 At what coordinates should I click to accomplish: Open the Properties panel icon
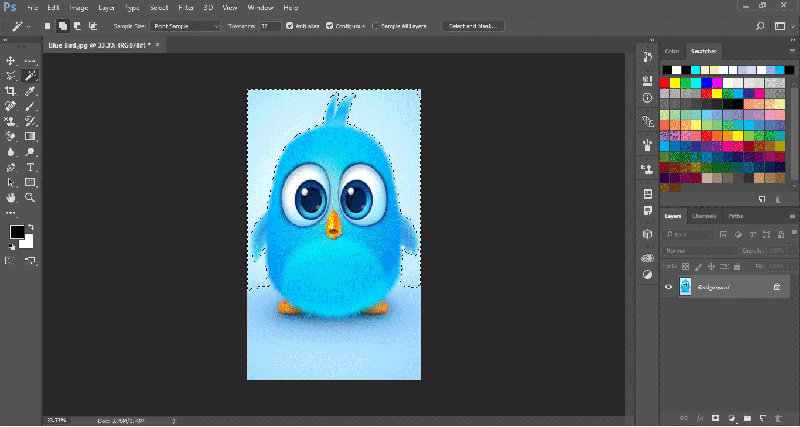point(648,80)
